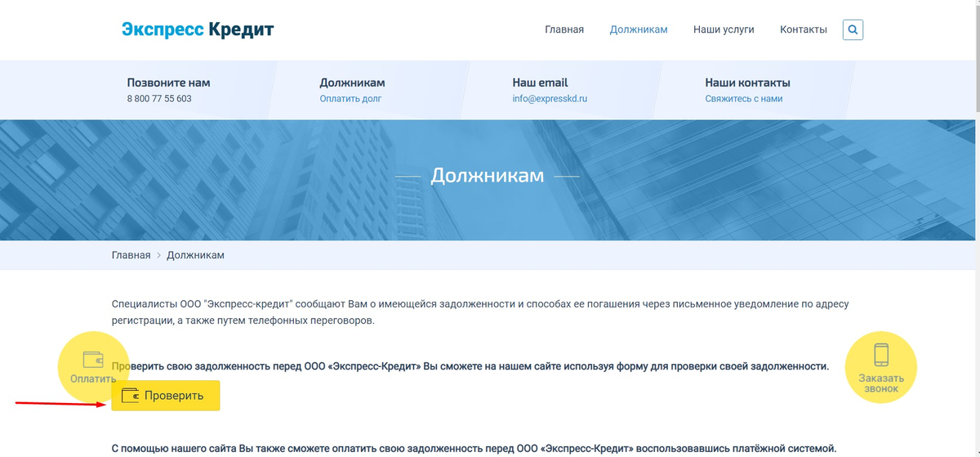
Task: Click the Заказать звонок phone circle
Action: (880, 367)
